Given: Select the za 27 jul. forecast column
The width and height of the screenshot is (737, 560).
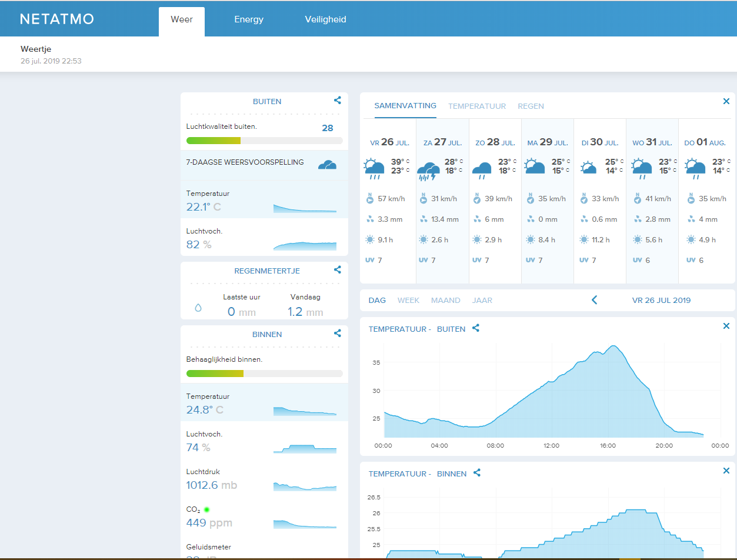Looking at the screenshot, I should click(x=442, y=201).
